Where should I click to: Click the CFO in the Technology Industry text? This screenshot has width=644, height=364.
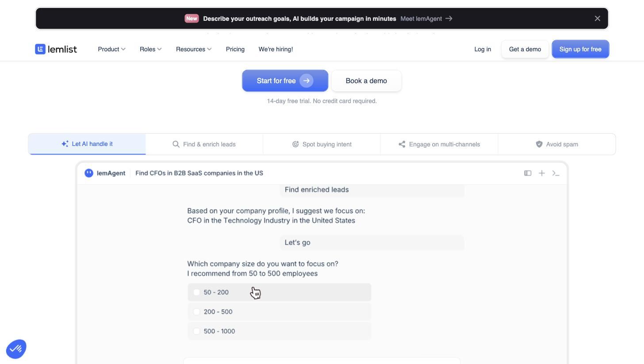(x=271, y=220)
